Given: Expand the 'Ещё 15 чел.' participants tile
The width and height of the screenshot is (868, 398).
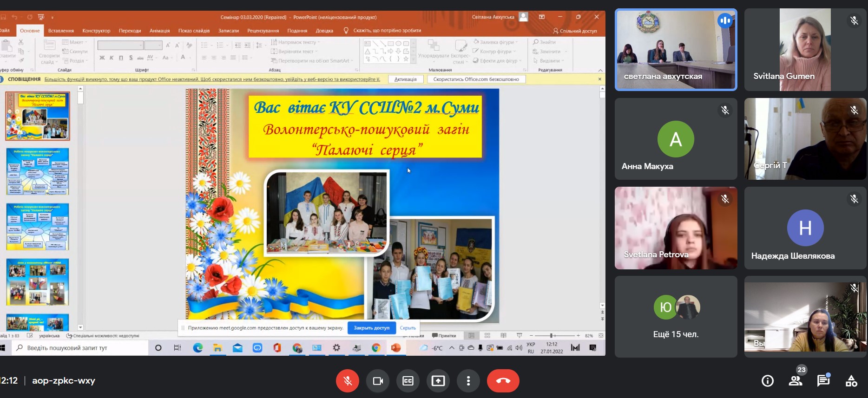Looking at the screenshot, I should click(x=676, y=317).
